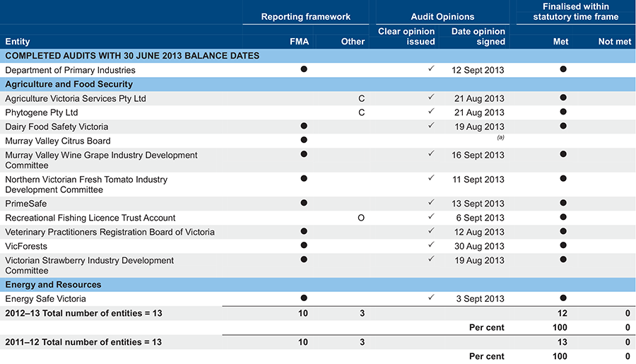
Task: Select the date '30 Aug 2013'
Action: point(479,247)
